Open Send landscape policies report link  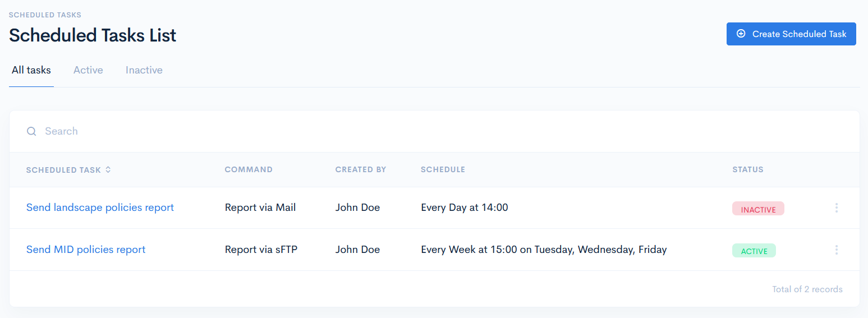coord(100,208)
